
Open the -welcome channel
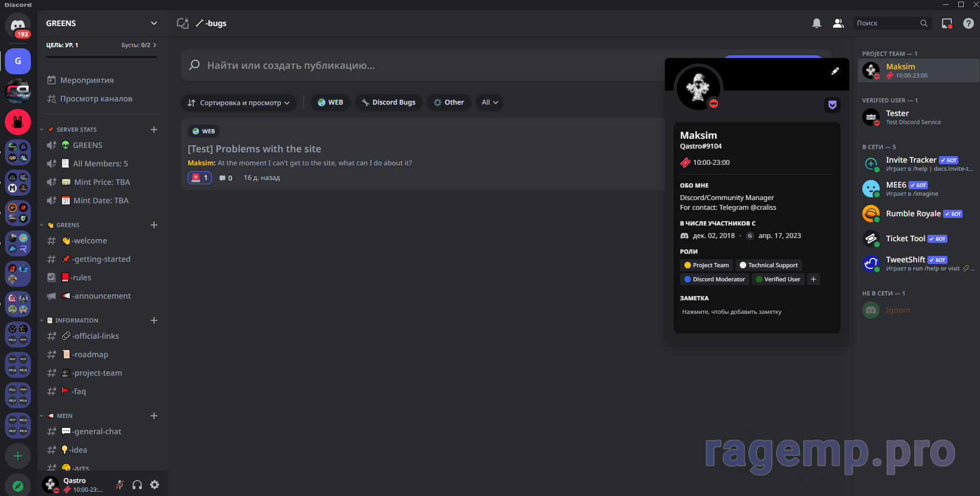(103, 241)
